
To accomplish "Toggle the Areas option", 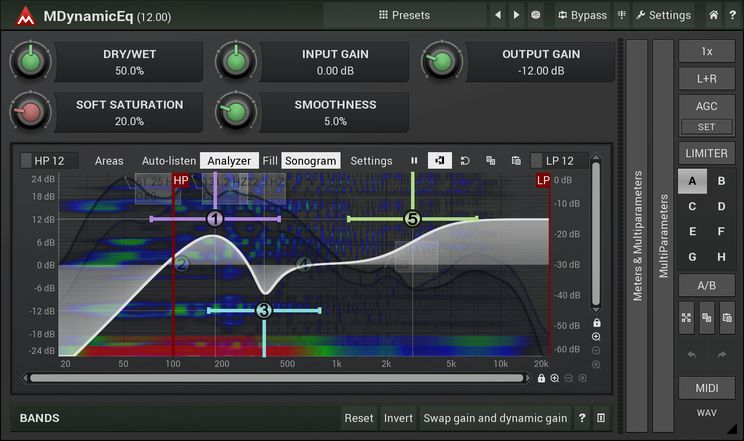I will [x=109, y=161].
